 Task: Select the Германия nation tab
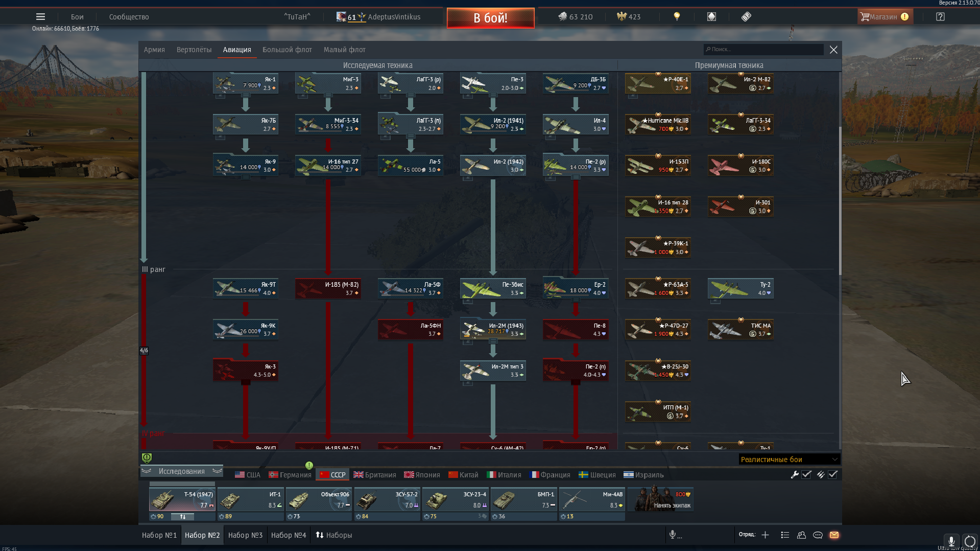point(290,475)
